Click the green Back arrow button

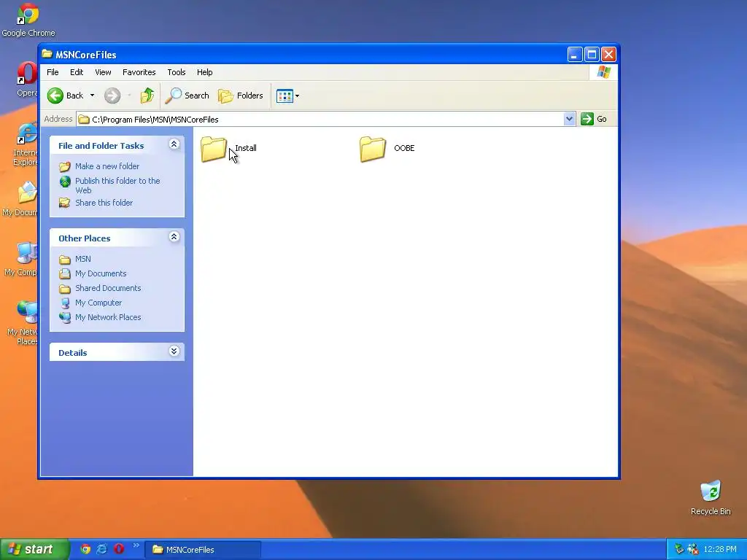[55, 96]
